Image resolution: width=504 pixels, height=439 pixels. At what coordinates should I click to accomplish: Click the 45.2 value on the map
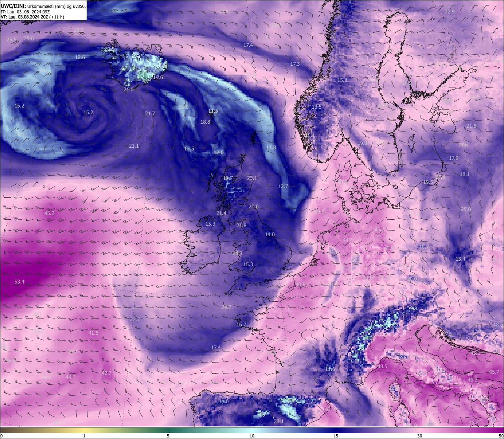(49, 213)
